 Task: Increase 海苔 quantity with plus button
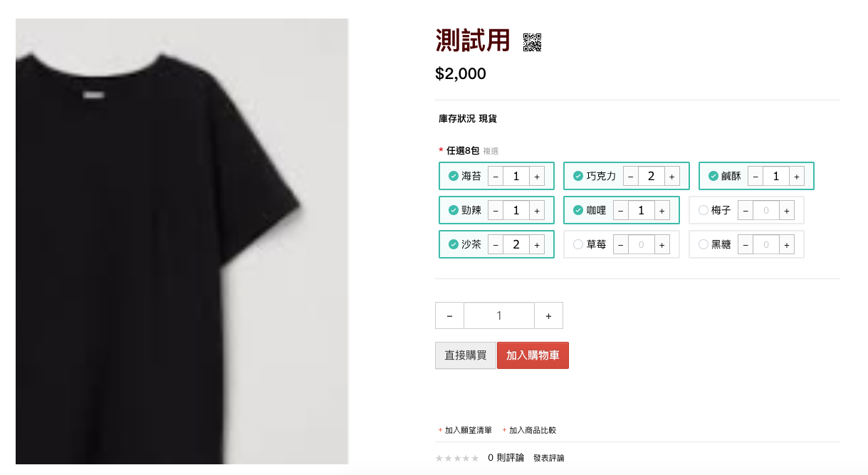coord(537,176)
